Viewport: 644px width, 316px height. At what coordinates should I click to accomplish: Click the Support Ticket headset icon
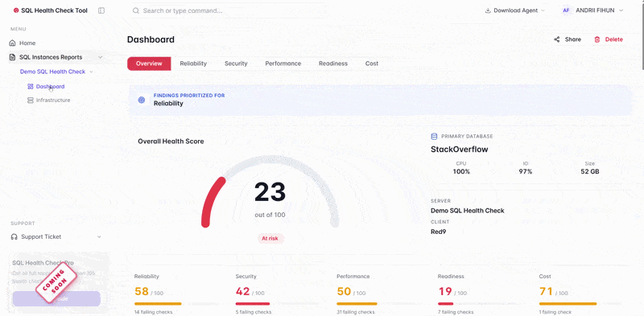[14, 236]
